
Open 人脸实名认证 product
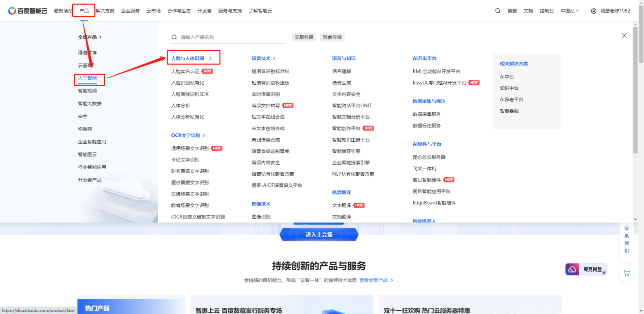(x=186, y=72)
